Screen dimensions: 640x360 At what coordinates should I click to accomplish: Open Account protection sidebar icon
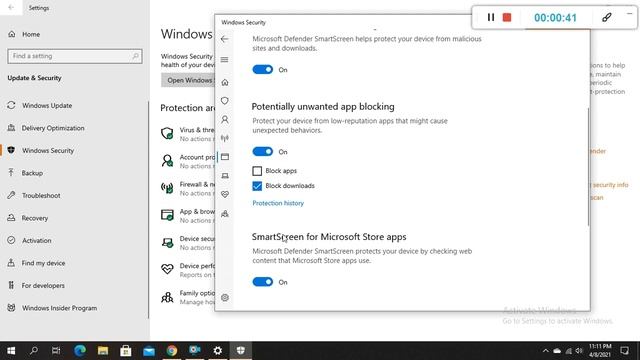click(x=224, y=120)
